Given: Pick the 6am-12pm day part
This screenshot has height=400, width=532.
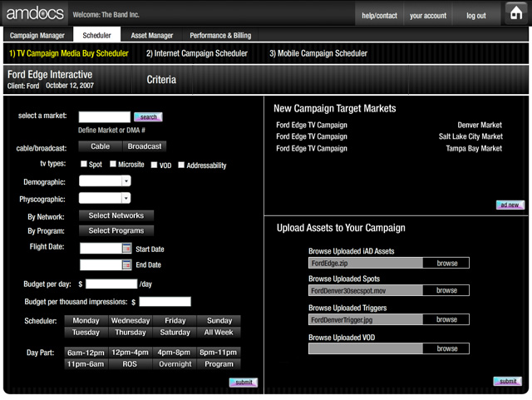Looking at the screenshot, I should [86, 353].
